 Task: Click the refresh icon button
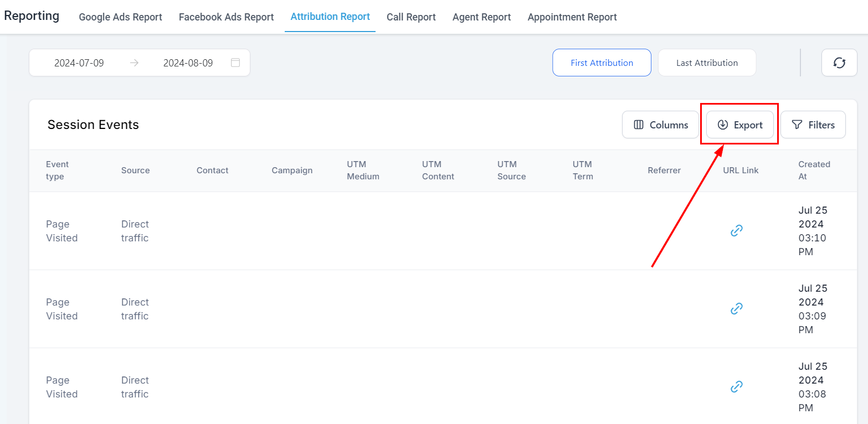[839, 63]
